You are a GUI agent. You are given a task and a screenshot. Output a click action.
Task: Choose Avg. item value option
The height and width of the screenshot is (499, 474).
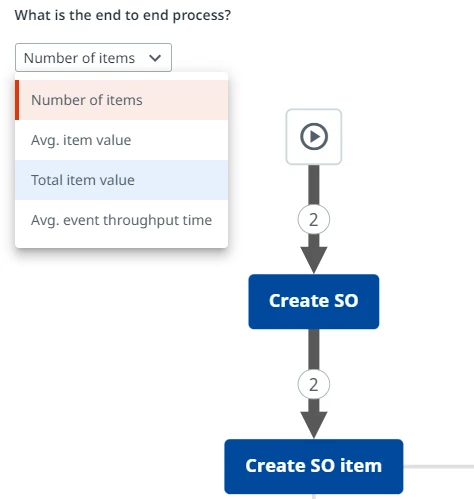tap(122, 140)
